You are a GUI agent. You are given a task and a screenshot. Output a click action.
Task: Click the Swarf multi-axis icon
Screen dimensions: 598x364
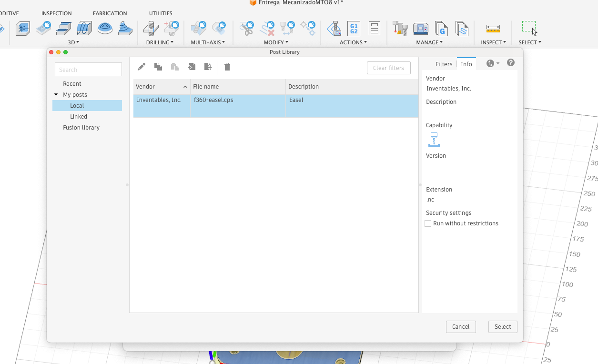point(199,28)
